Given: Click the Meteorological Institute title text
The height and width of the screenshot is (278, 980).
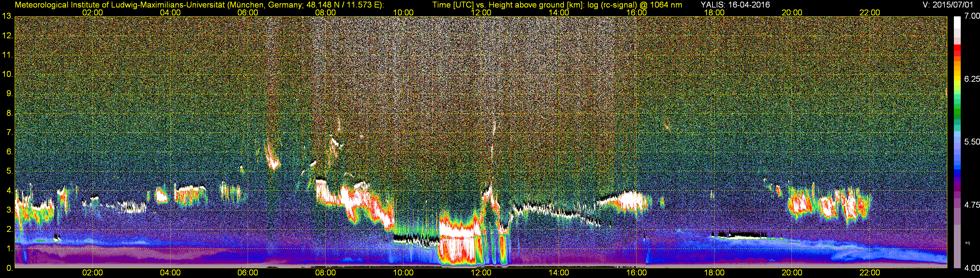Looking at the screenshot, I should tap(199, 5).
